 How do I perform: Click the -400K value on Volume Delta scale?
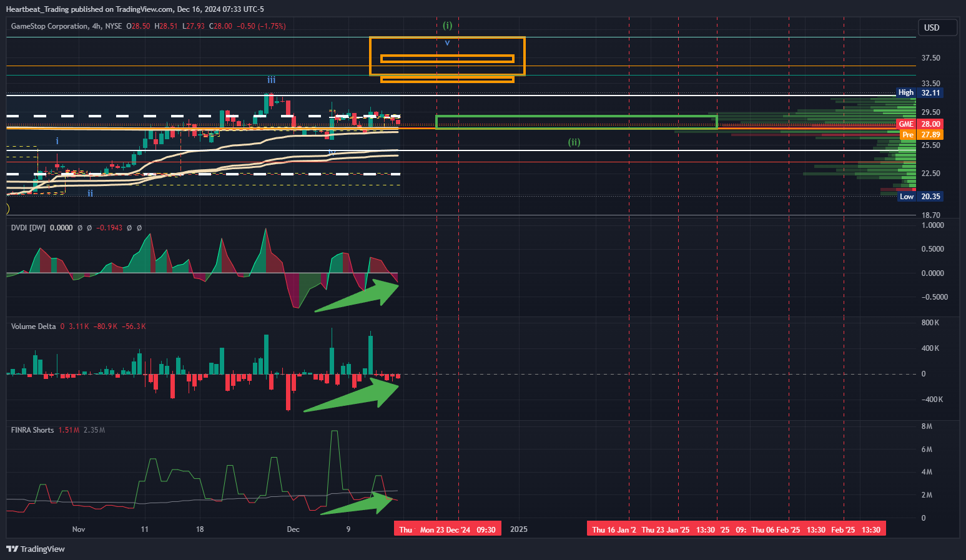(931, 400)
